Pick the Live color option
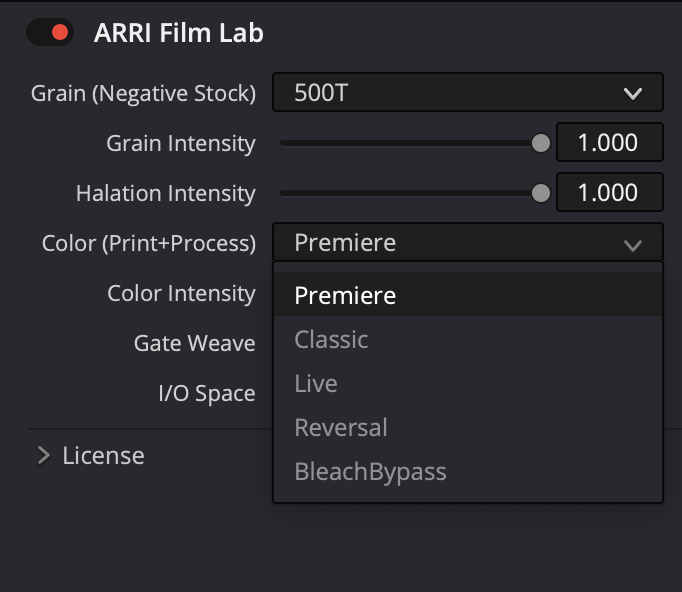Viewport: 682px width, 592px height. tap(316, 384)
